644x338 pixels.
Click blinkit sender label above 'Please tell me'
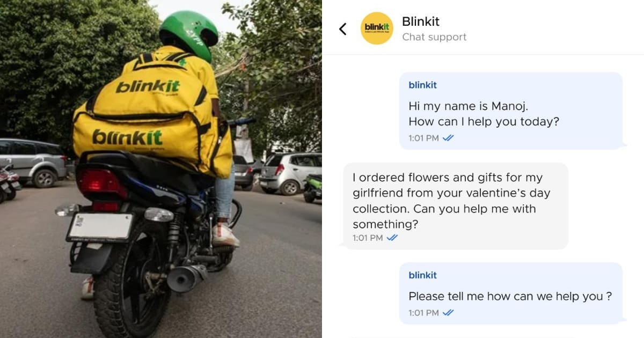pos(423,275)
